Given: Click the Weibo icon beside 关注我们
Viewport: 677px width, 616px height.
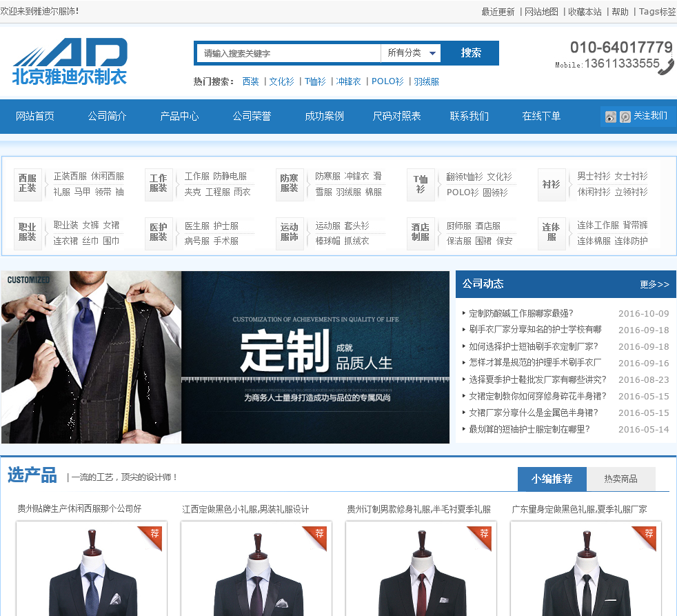Looking at the screenshot, I should [611, 117].
